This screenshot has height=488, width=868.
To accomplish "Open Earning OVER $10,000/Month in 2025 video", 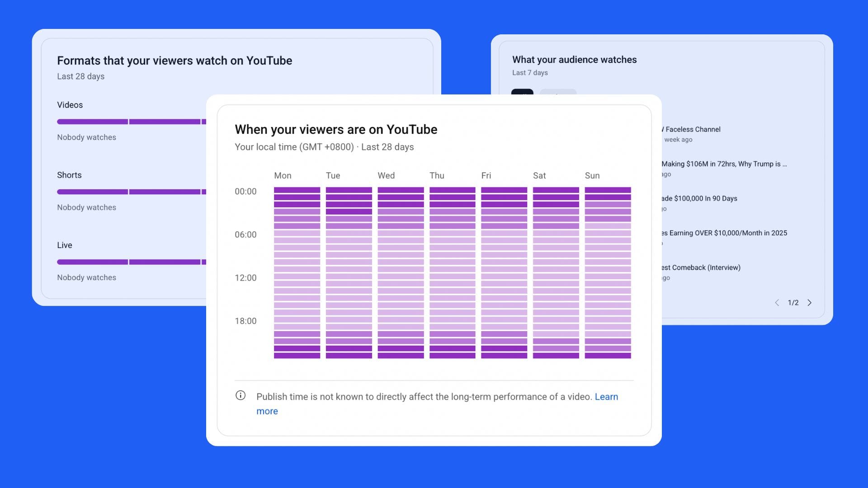I will pyautogui.click(x=723, y=233).
